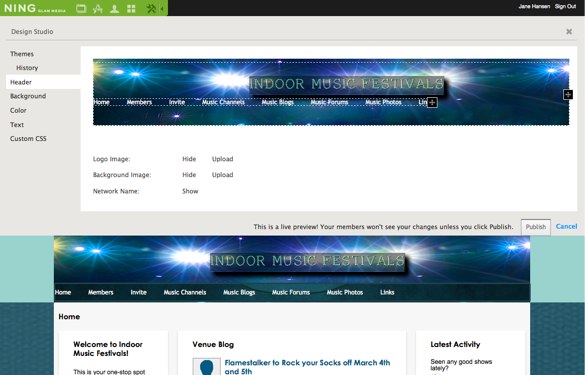Image resolution: width=585 pixels, height=375 pixels.
Task: Hide the Logo Image
Action: coord(189,159)
